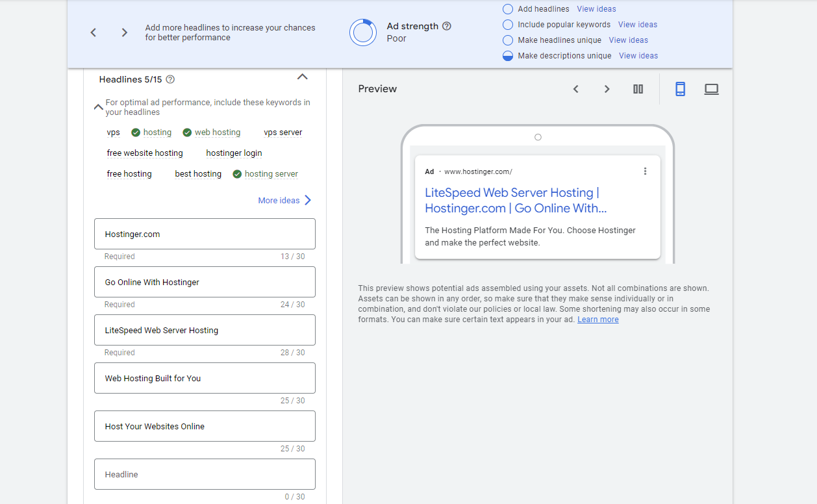Open side-by-side column preview layout
Viewport: 817px width, 504px height.
(x=638, y=89)
